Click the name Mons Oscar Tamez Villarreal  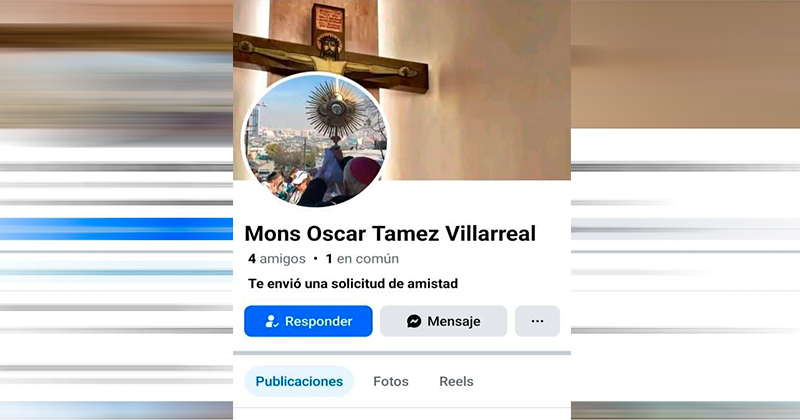click(x=390, y=233)
